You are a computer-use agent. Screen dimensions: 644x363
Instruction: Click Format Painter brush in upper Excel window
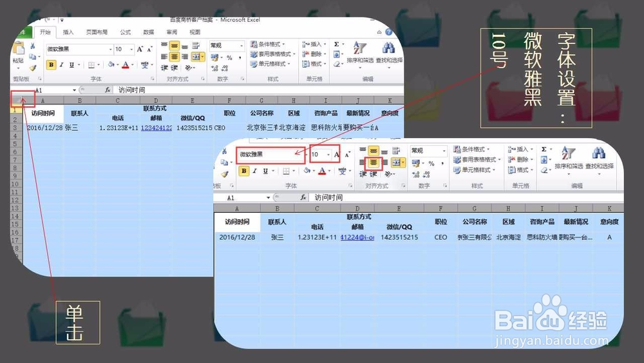coord(32,68)
